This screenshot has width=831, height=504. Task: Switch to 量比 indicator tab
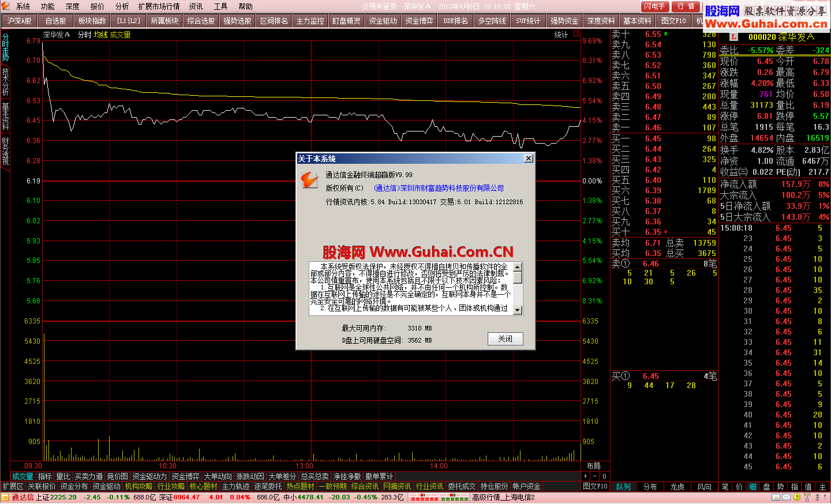point(63,476)
